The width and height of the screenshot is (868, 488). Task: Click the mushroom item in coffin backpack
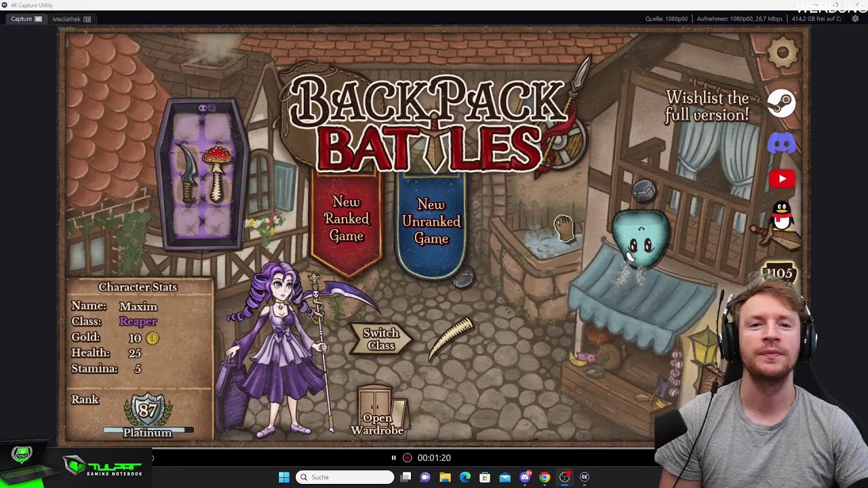click(218, 173)
